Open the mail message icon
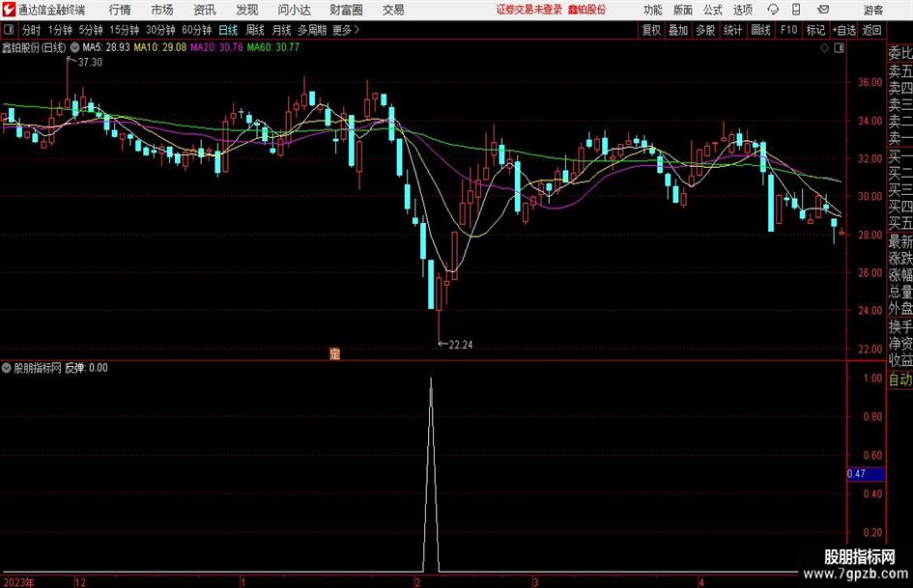 pos(823,10)
